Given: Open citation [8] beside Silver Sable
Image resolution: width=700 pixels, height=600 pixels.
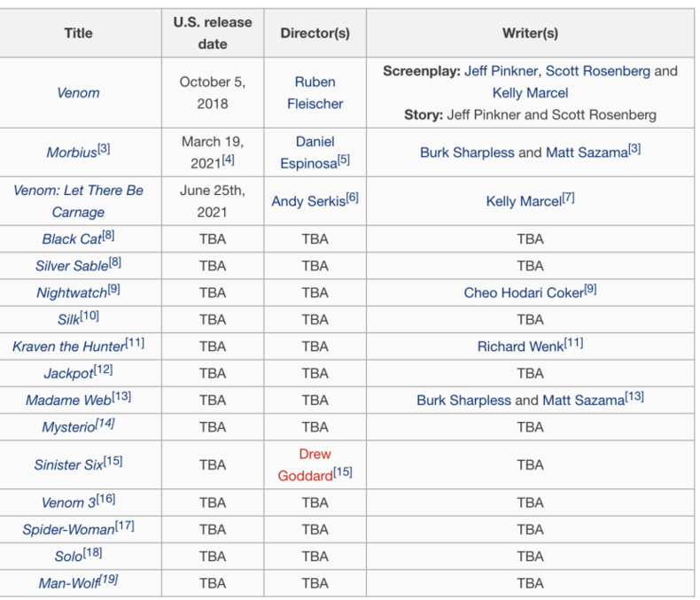Looking at the screenshot, I should (x=115, y=262).
